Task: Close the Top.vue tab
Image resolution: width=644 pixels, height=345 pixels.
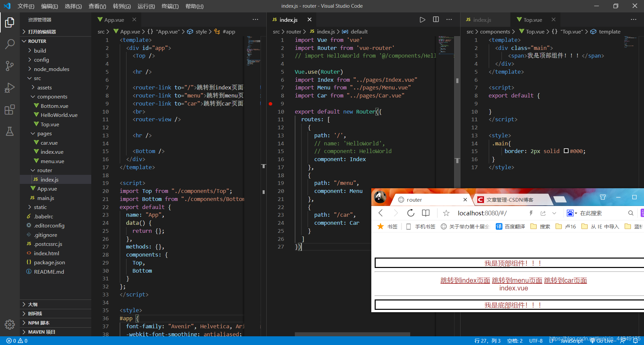Action: (553, 19)
